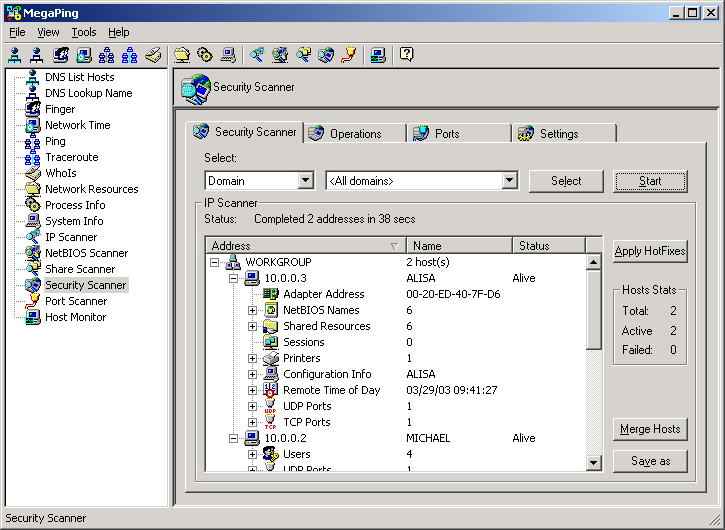Select IP Scanner in the left tree

tap(71, 237)
